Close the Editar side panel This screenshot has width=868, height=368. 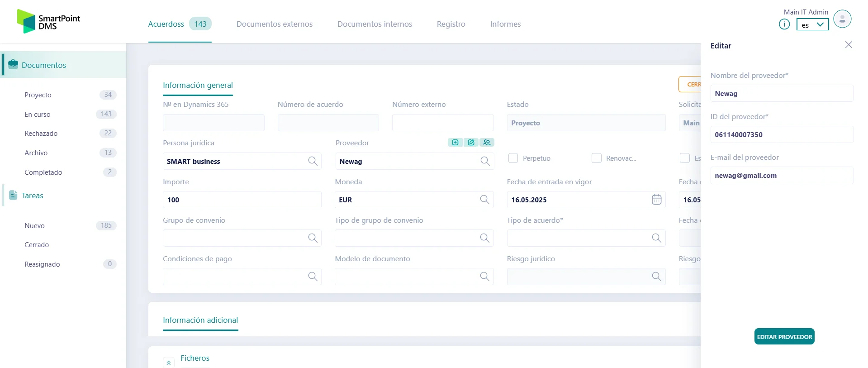(x=849, y=45)
